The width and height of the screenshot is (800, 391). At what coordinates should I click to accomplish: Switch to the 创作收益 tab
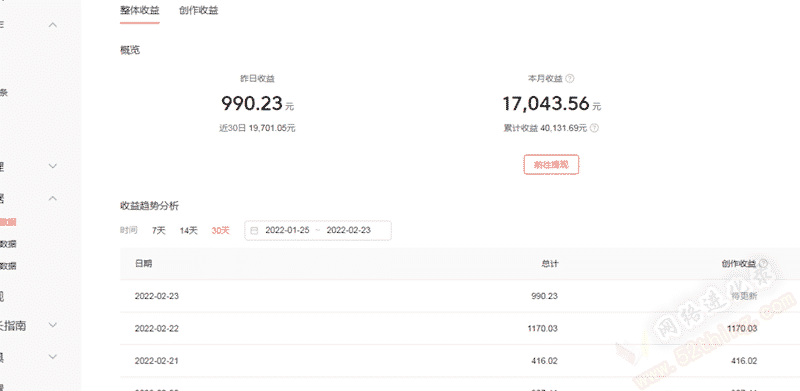click(x=198, y=10)
